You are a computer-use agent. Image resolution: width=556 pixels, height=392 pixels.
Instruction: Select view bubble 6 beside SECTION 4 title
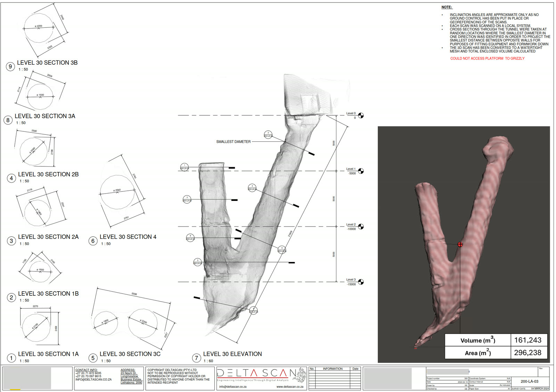(93, 241)
